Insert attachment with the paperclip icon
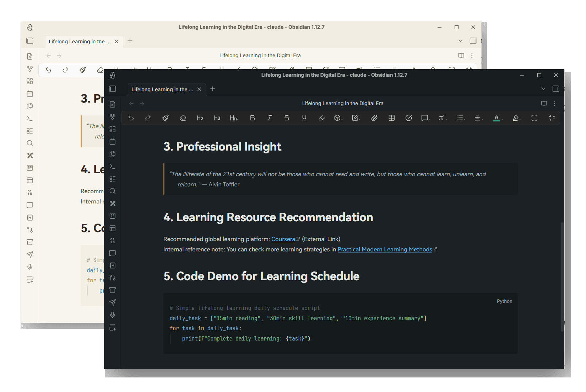Viewport: 586px width, 392px height. (x=374, y=118)
